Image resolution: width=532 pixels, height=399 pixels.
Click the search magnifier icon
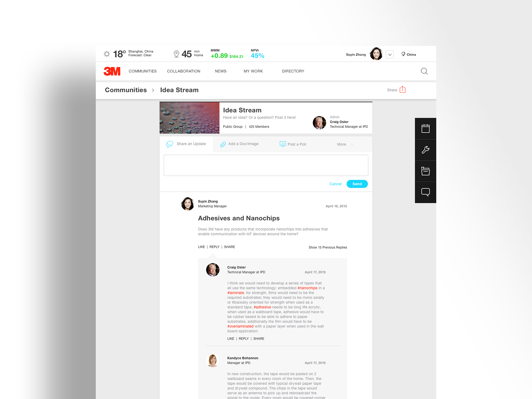point(424,71)
